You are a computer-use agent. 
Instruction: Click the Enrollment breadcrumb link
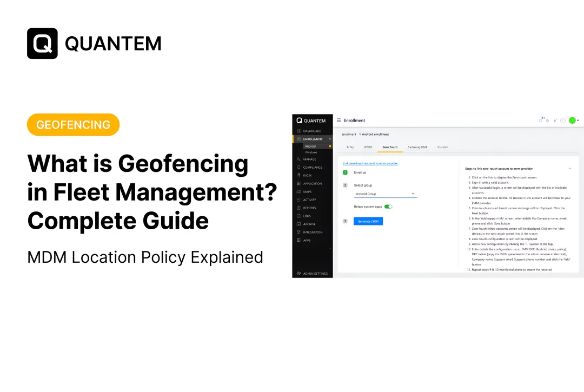coord(349,135)
